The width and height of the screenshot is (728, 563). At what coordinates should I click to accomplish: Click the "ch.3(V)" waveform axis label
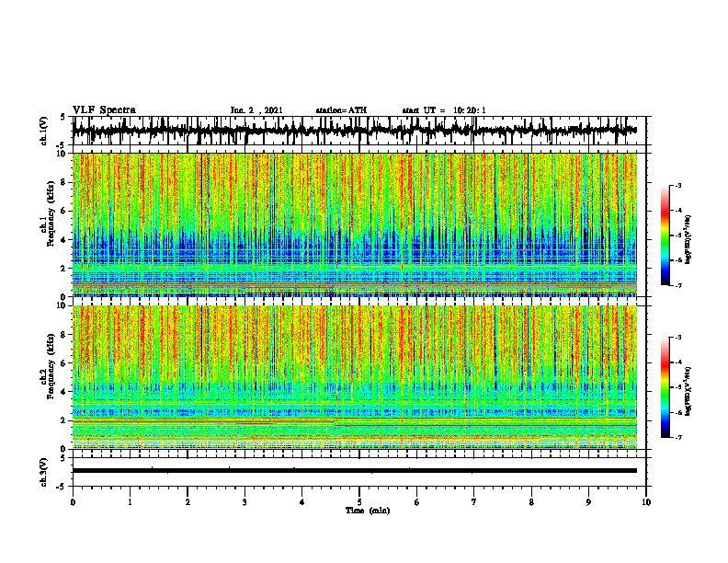(44, 472)
